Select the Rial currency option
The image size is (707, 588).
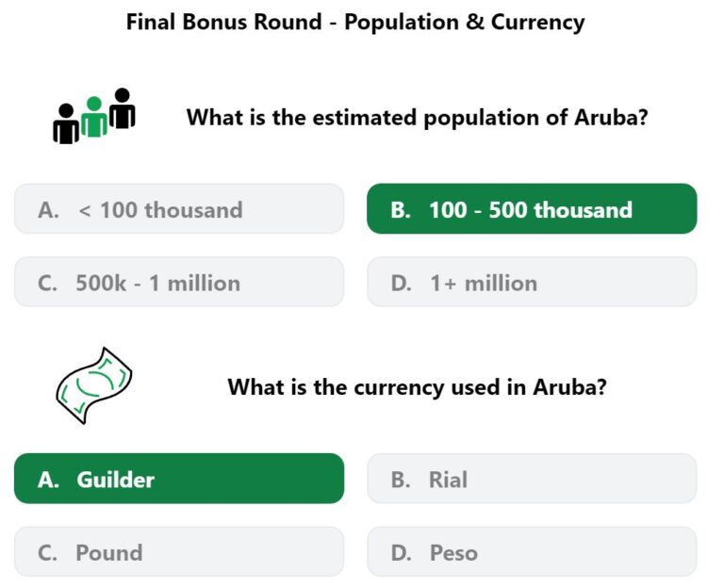(x=532, y=479)
